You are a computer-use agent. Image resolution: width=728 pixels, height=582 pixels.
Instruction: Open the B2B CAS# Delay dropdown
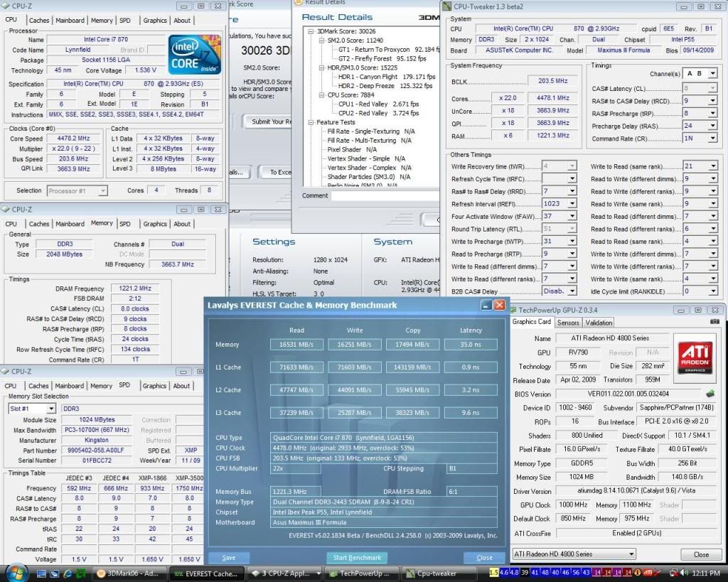[572, 291]
